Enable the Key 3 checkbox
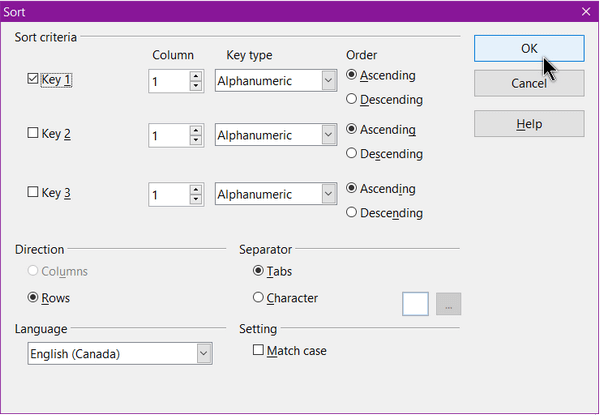 (33, 192)
